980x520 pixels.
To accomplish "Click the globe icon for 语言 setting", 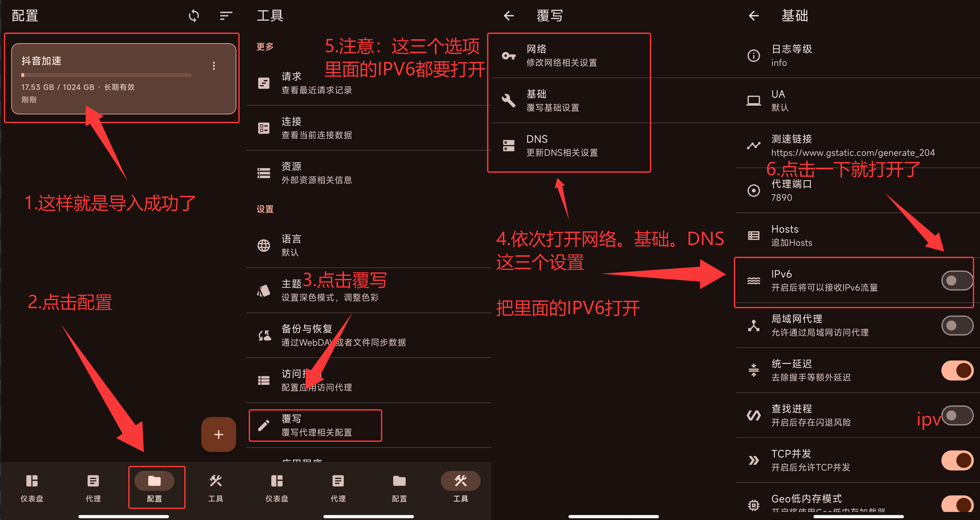I will pos(264,246).
